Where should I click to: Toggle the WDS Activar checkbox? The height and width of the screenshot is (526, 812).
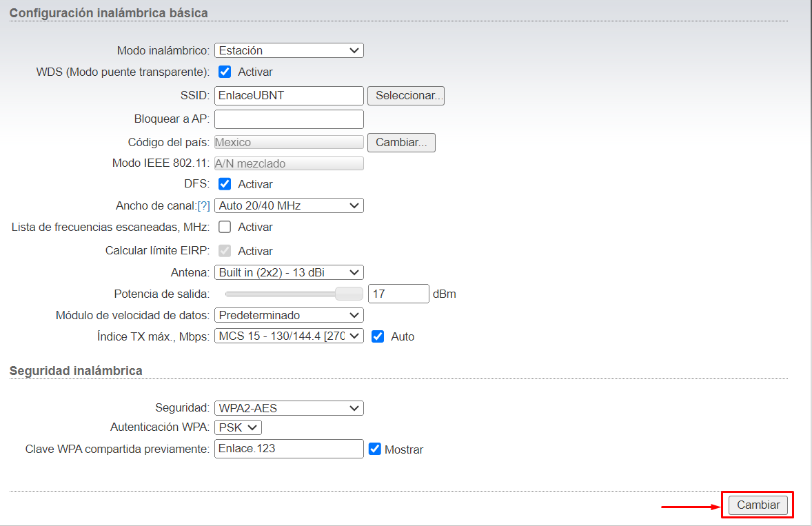point(225,72)
